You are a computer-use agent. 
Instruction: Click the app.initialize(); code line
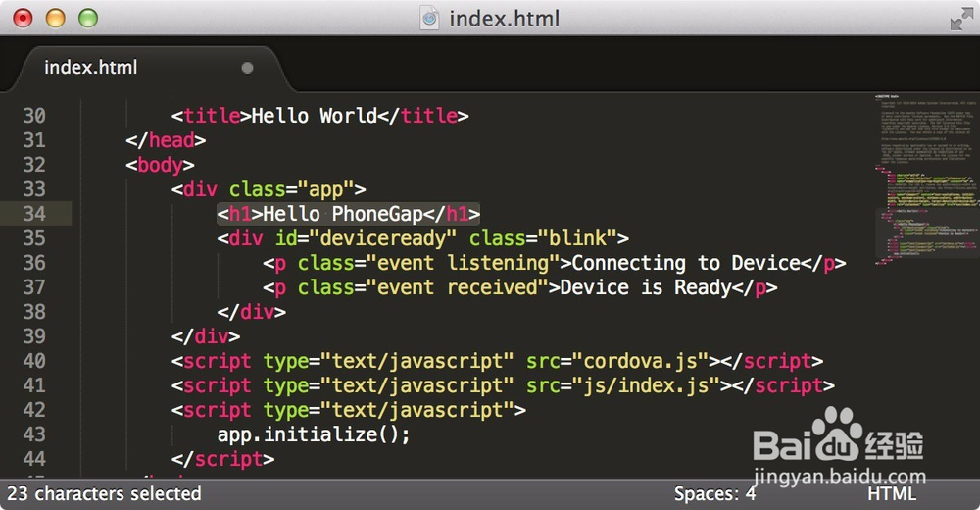[314, 434]
